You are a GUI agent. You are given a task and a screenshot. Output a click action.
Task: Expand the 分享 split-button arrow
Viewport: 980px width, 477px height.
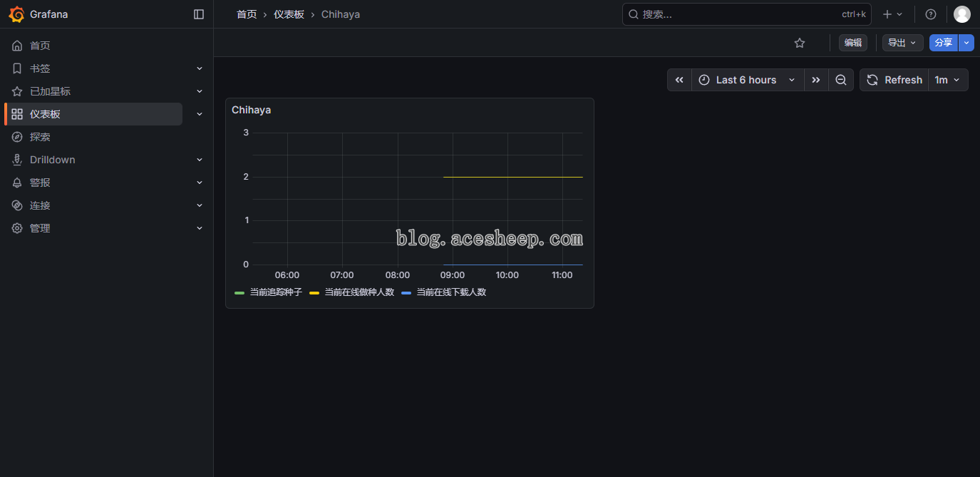pyautogui.click(x=966, y=43)
